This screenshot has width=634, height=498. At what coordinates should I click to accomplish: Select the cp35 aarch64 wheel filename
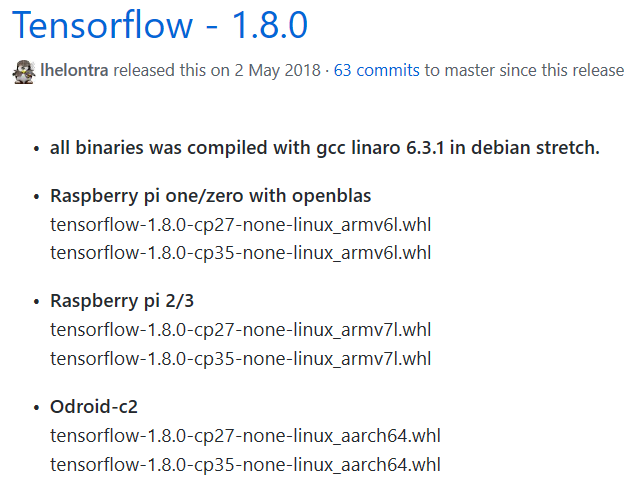coord(245,464)
